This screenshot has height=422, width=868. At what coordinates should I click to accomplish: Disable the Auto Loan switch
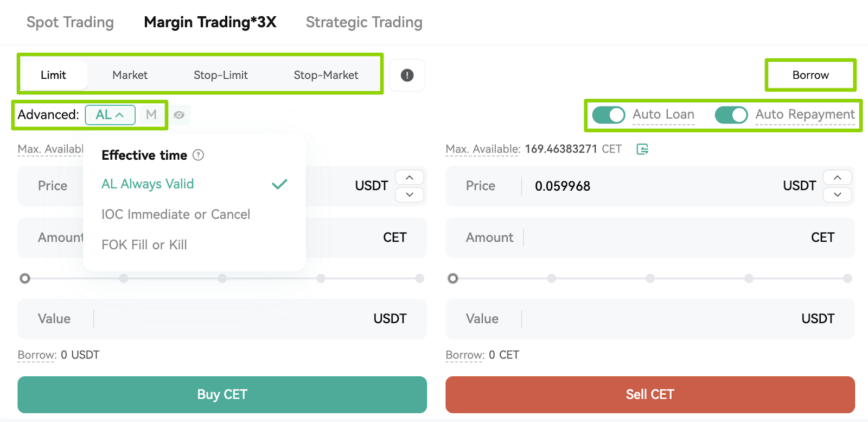609,115
